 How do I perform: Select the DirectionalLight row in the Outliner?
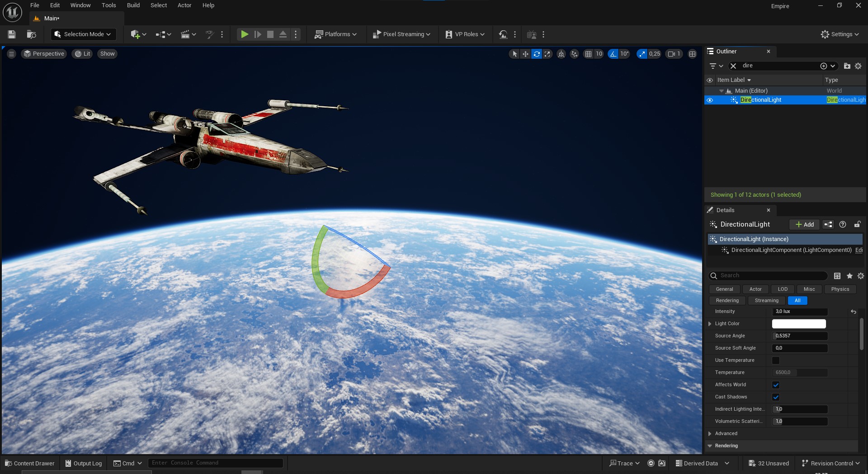point(785,100)
